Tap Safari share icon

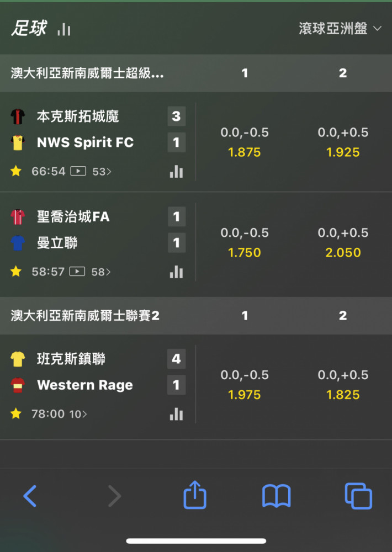click(x=195, y=495)
